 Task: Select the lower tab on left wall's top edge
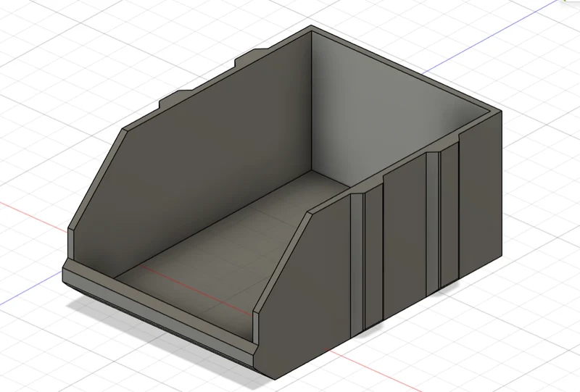[x=175, y=97]
